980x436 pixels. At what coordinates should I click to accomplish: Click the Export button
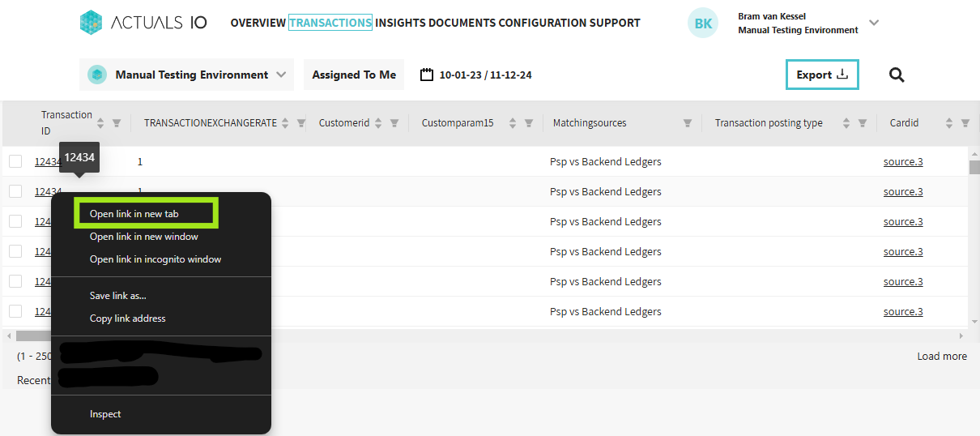(x=822, y=75)
